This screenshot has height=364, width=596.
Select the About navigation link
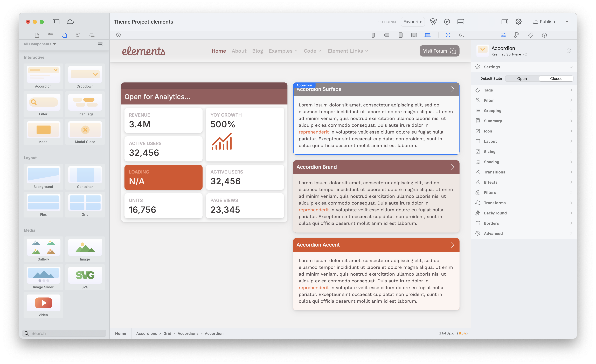pos(239,51)
